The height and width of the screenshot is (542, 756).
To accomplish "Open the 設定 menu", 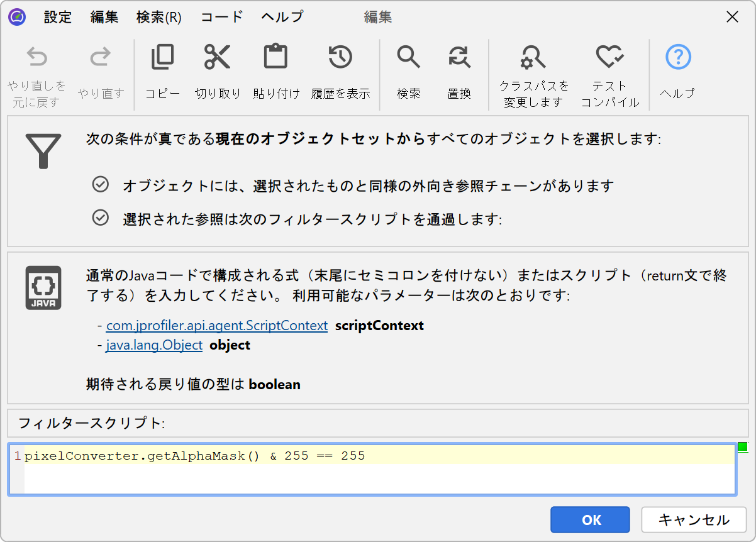I will [58, 17].
